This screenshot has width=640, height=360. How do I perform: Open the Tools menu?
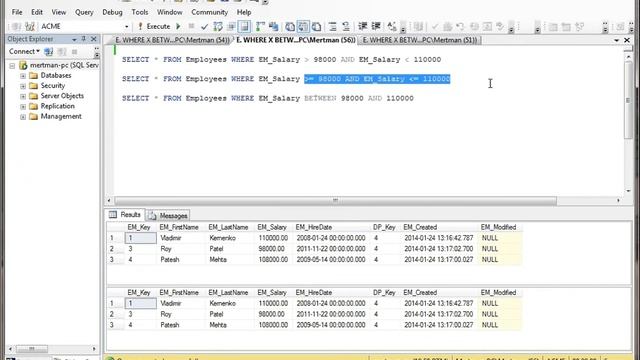140,12
